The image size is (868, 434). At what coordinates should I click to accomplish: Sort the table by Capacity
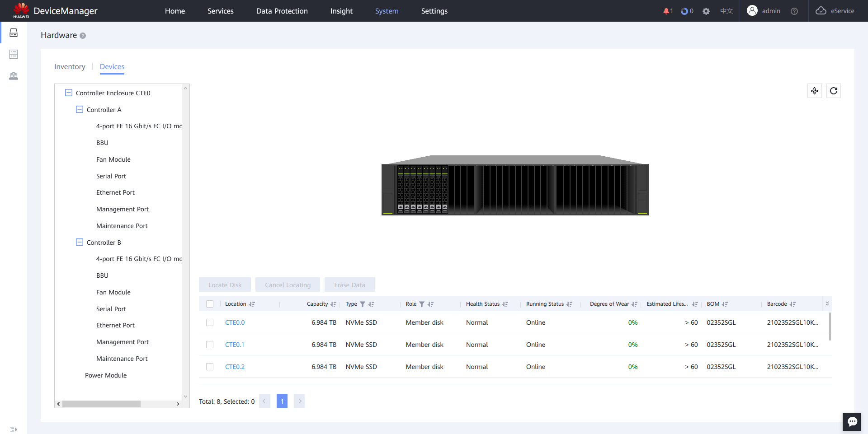click(x=334, y=304)
